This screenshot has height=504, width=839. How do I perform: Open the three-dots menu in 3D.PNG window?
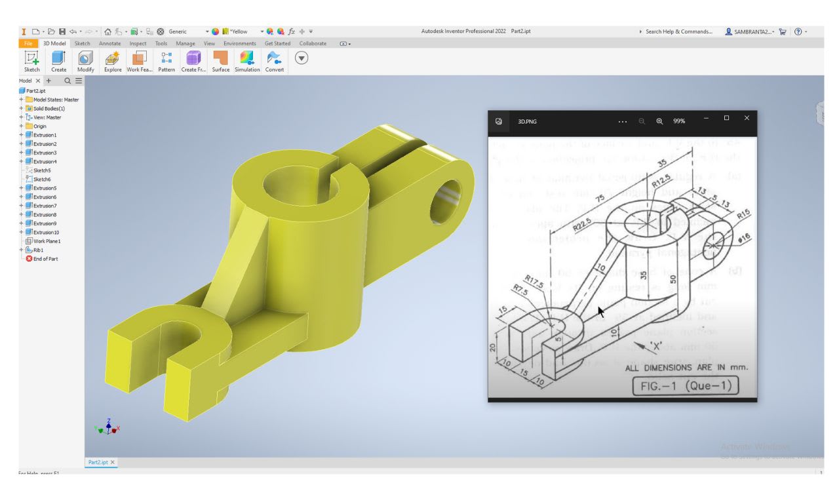pos(623,121)
